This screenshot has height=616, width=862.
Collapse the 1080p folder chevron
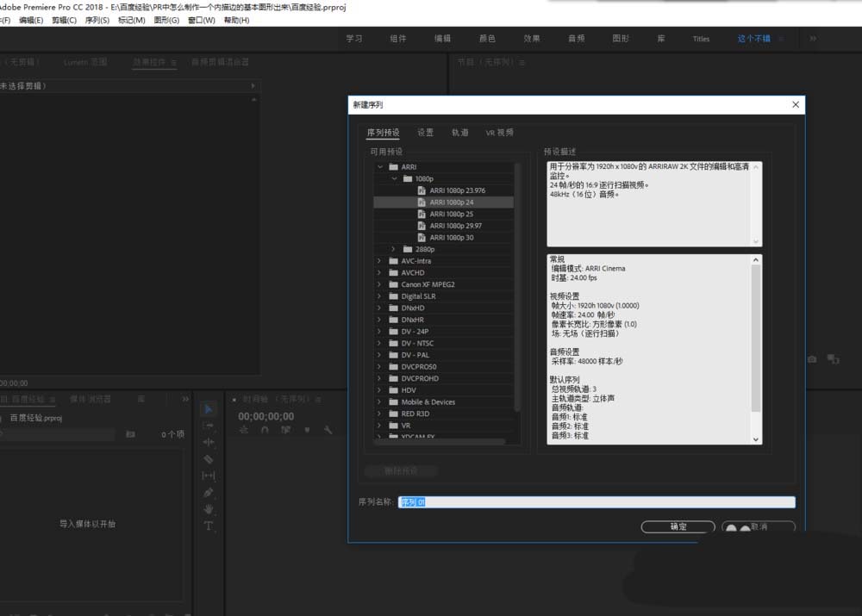pos(394,178)
